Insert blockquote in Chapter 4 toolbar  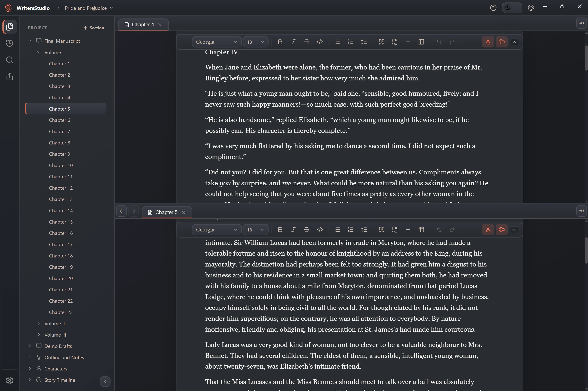click(x=381, y=42)
